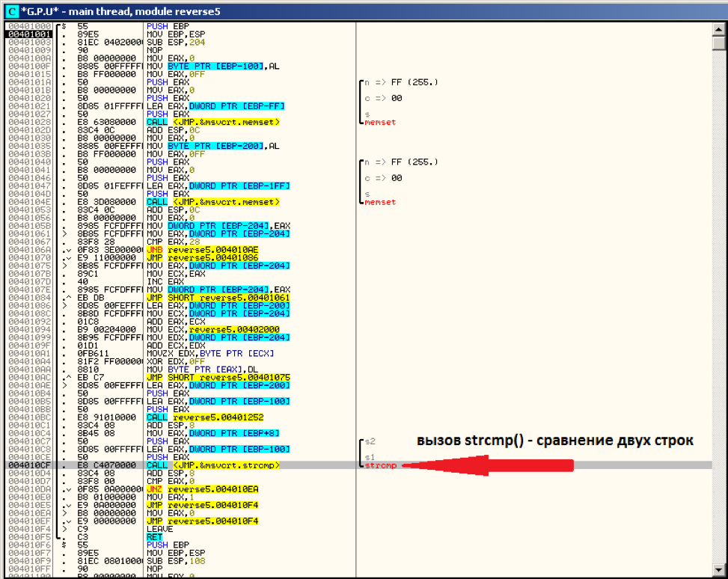Select the highlighted address 00401001
The height and width of the screenshot is (579, 728).
(29, 34)
